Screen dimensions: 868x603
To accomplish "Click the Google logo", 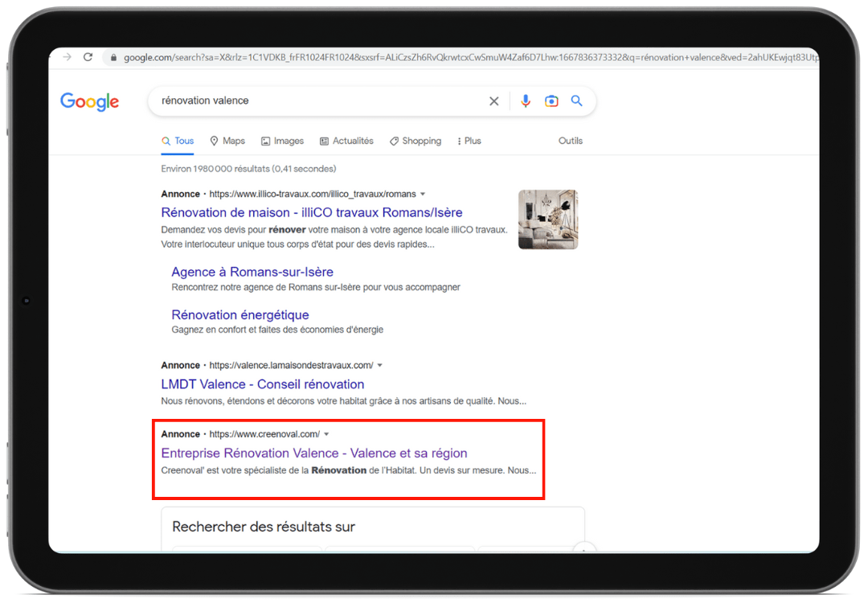I will 89,101.
